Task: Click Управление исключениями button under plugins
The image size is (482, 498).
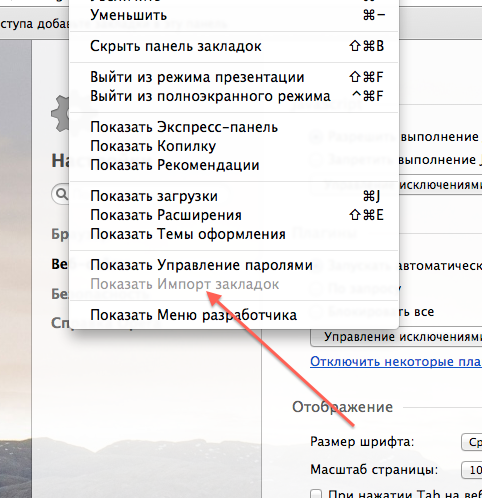Action: pos(396,337)
